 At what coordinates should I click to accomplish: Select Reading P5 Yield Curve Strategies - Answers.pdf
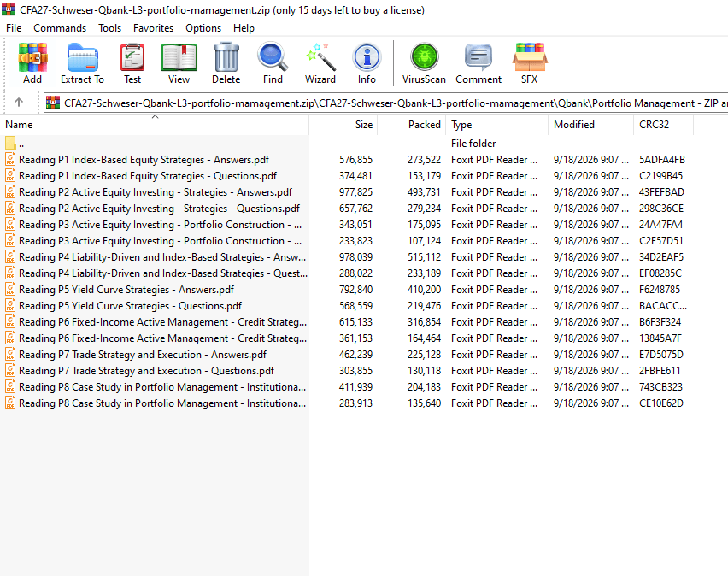coord(126,290)
